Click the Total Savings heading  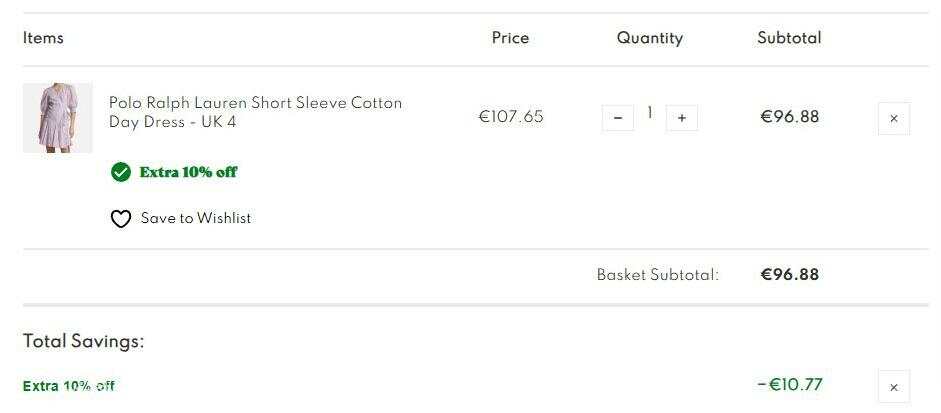[x=83, y=342]
